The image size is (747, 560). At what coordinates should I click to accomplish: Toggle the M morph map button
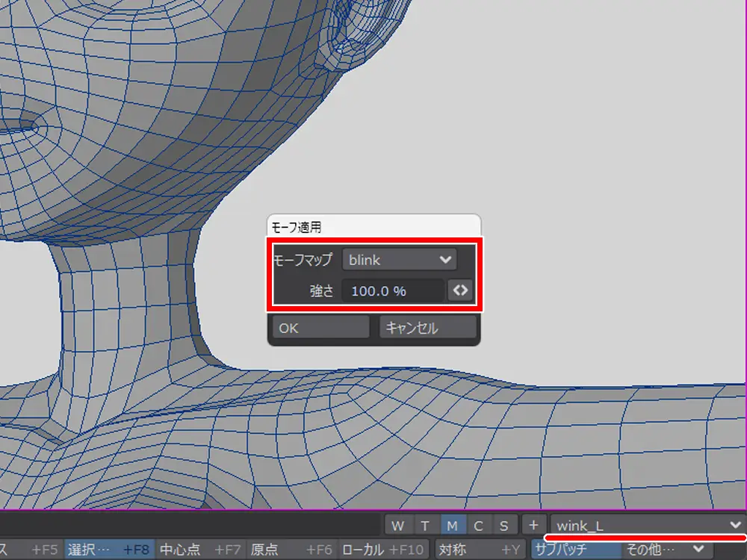pyautogui.click(x=452, y=526)
